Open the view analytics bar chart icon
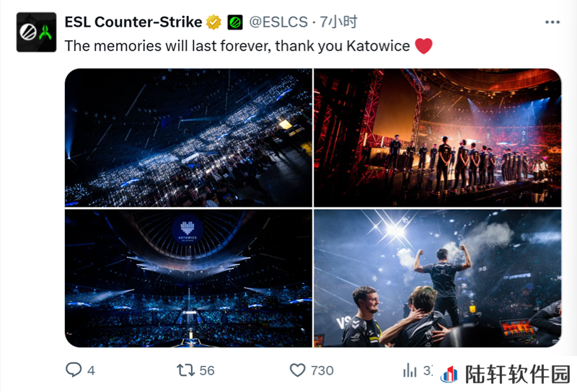 (410, 370)
